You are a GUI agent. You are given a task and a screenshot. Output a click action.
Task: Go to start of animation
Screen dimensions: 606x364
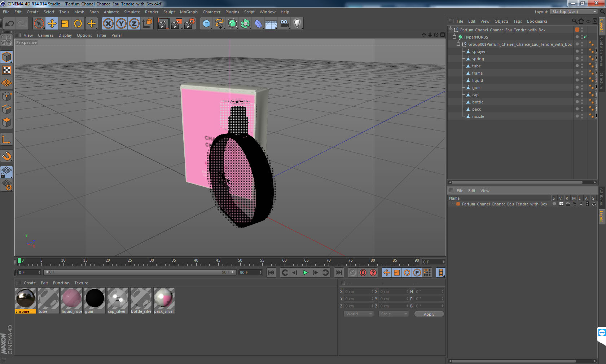coord(271,272)
